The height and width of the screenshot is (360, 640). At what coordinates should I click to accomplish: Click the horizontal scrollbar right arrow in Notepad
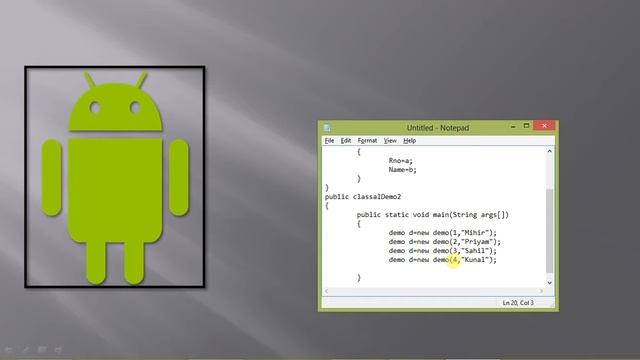(x=541, y=291)
